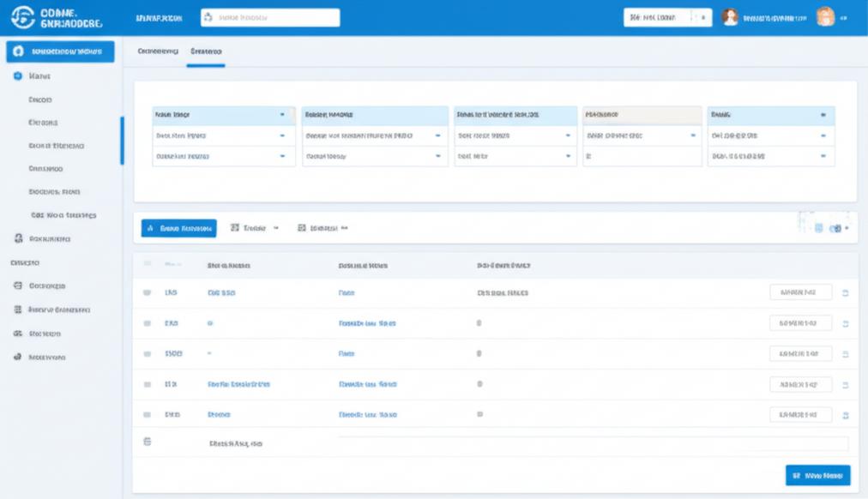Select the underlined active tab above the filter panel
868x499 pixels.
pos(205,51)
